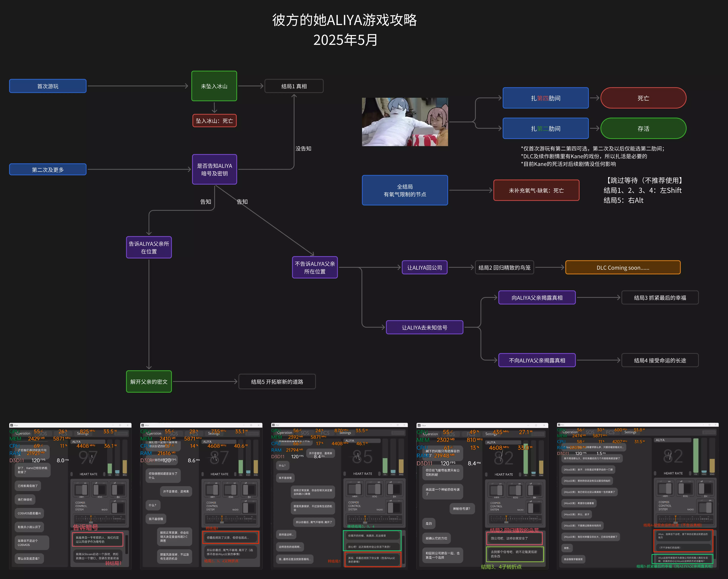Click the Aliya app icon in the heart-rate-97 window title bar

[x=12, y=425]
